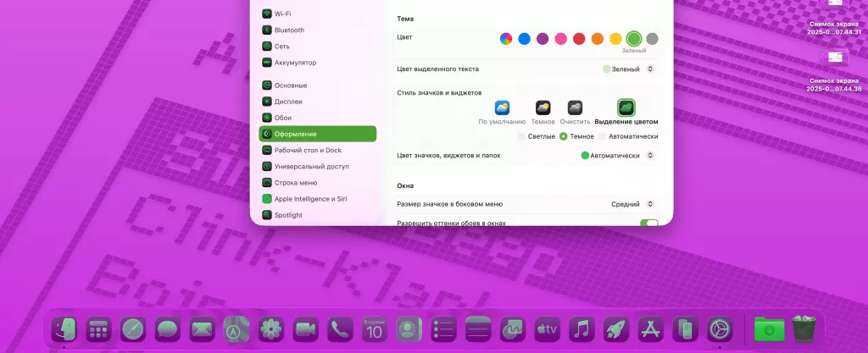Open App Store from the Dock
Screen dimensions: 868x353
[x=650, y=330]
